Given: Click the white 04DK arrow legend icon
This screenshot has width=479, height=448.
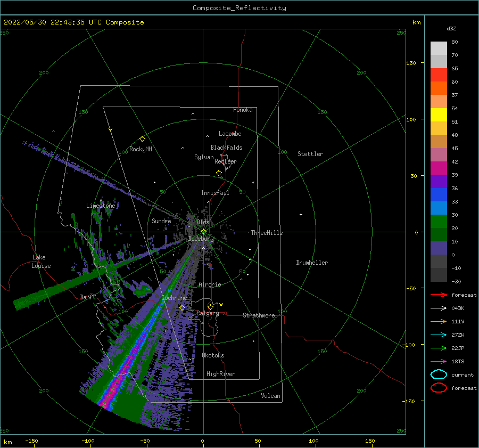Looking at the screenshot, I should [x=439, y=308].
